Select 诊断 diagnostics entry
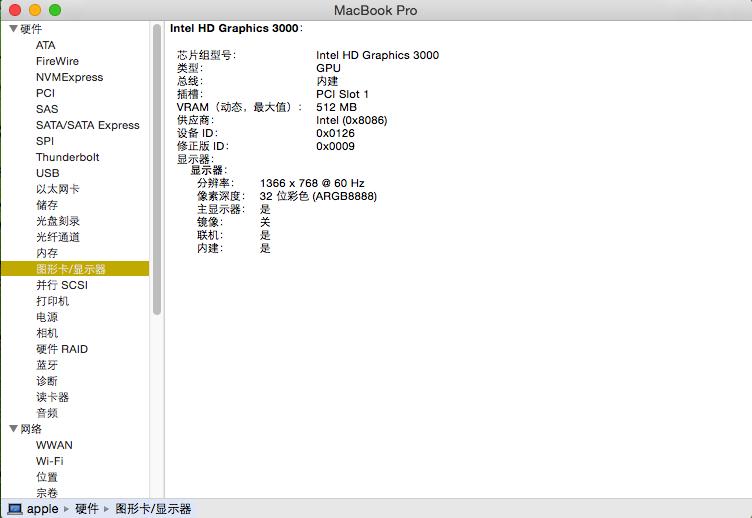This screenshot has height=518, width=752. pyautogui.click(x=47, y=381)
